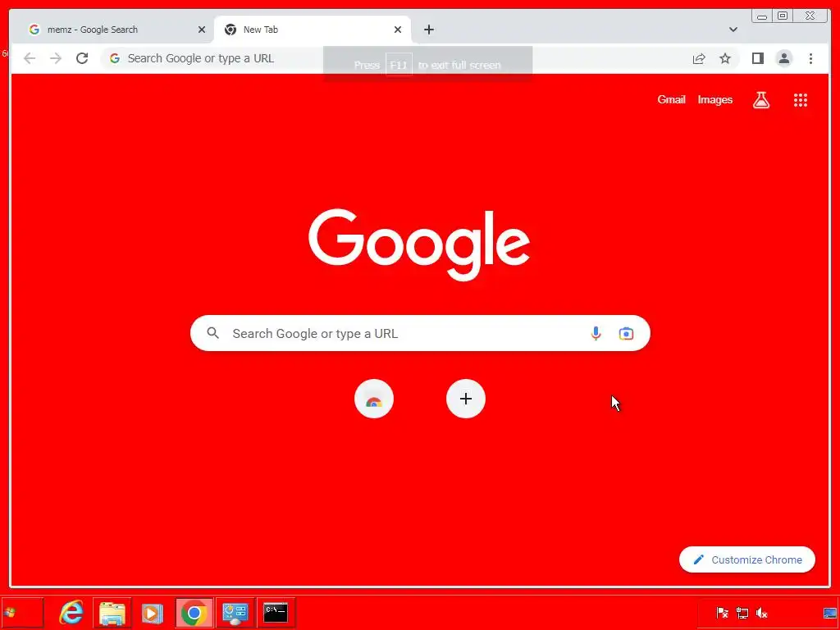Select Chrome taskbar button

tap(194, 612)
